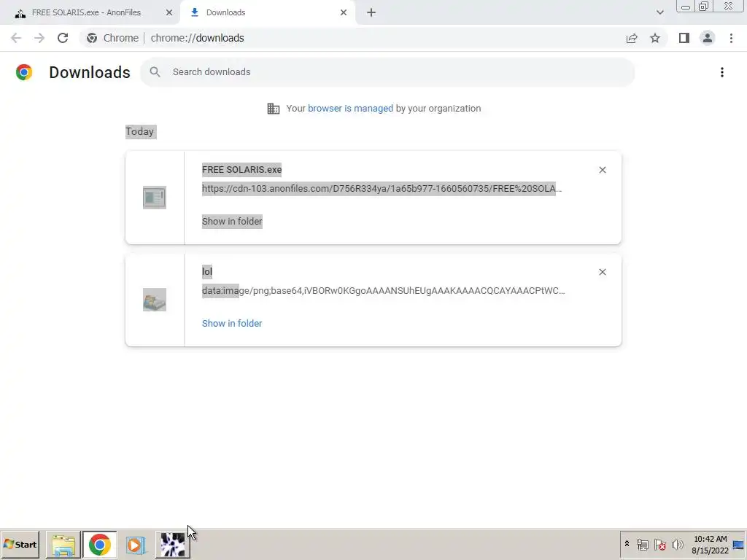Click the search magnifier icon

(155, 72)
